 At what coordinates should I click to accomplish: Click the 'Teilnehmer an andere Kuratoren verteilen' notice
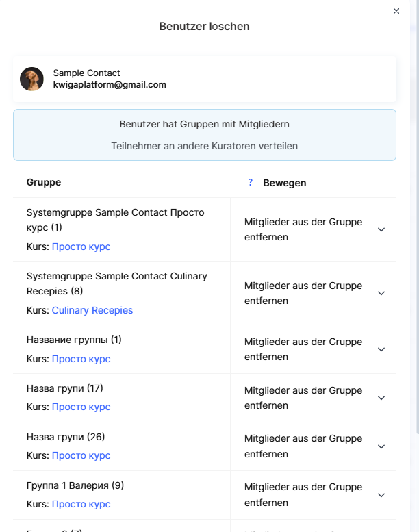coord(204,146)
